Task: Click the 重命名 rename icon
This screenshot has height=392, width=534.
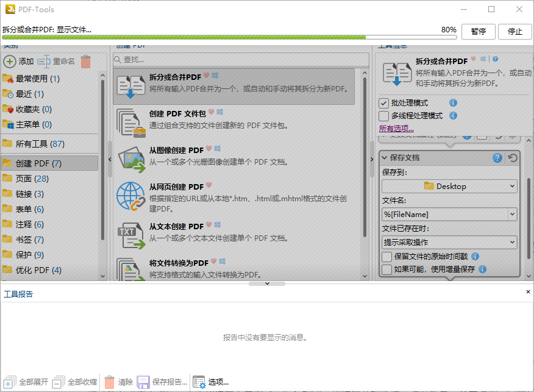Action: pos(44,62)
